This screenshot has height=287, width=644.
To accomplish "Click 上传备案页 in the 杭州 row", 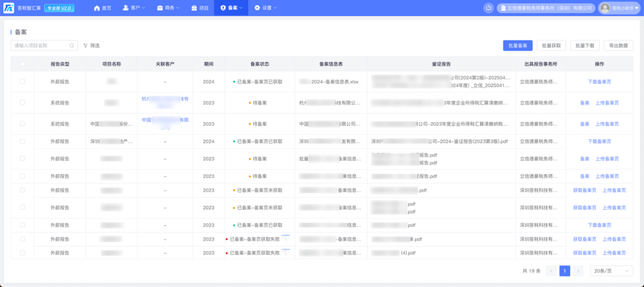I will [607, 103].
